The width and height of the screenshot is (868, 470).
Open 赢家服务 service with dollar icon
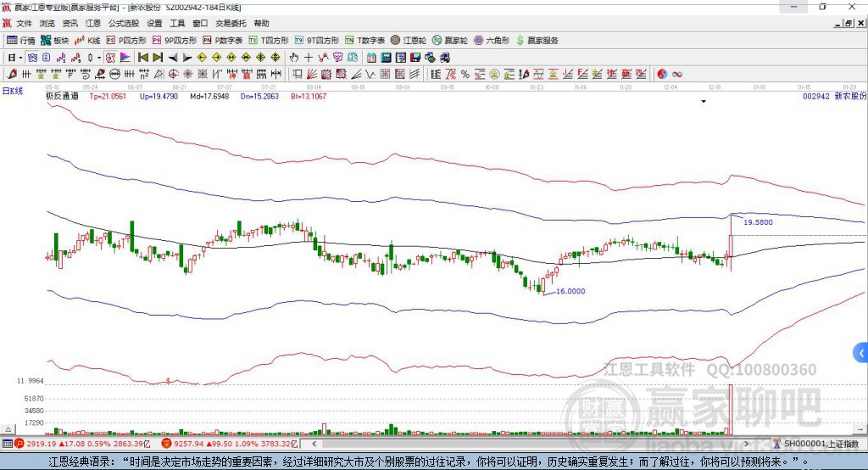[537, 41]
